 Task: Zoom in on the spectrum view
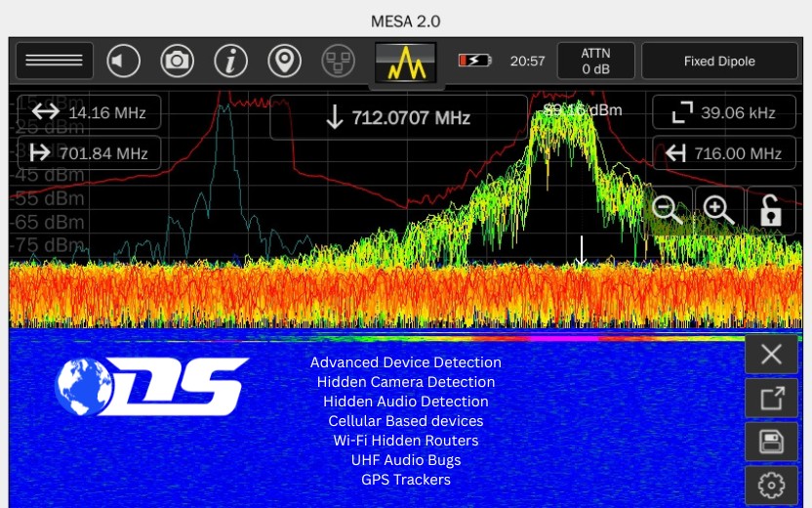719,209
